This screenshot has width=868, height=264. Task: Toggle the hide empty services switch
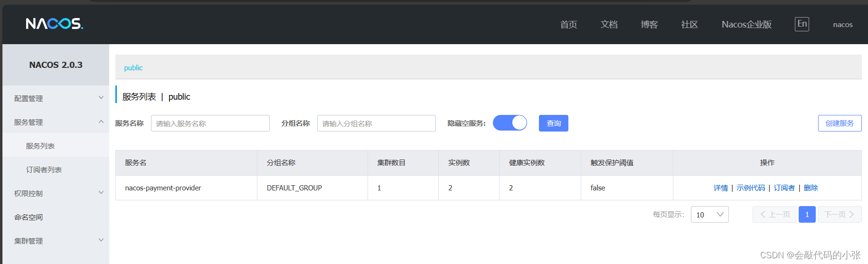pos(510,123)
